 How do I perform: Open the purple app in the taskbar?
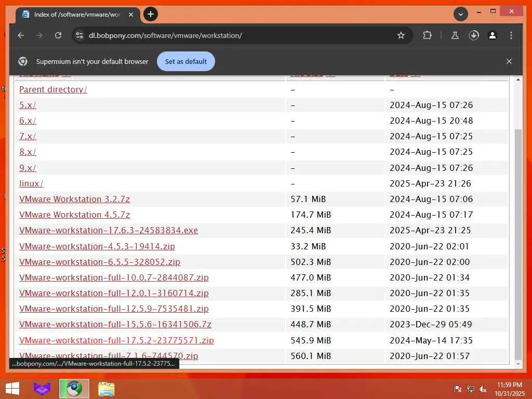pos(42,389)
